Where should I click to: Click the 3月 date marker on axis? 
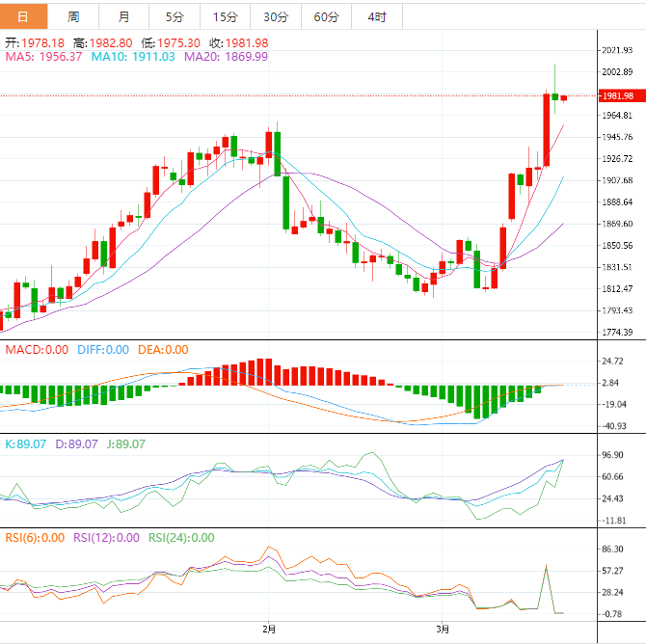point(442,630)
